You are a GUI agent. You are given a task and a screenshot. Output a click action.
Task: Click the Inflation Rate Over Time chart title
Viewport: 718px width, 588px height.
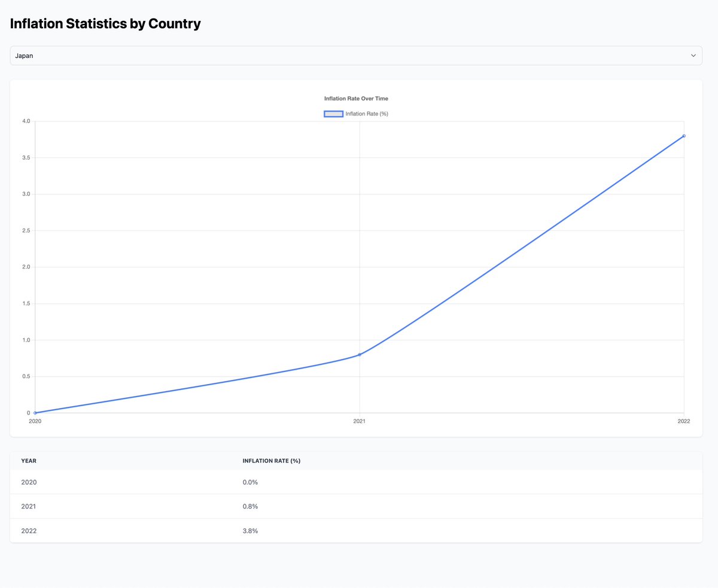tap(357, 98)
